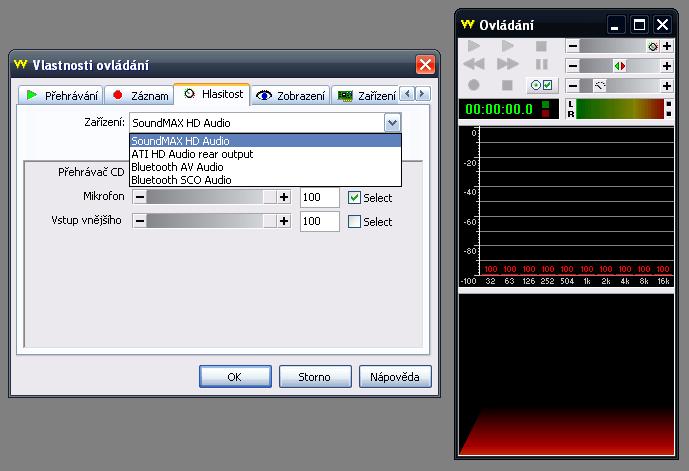Click the Vstup vnějšího label text
This screenshot has height=471, width=689.
[86, 220]
